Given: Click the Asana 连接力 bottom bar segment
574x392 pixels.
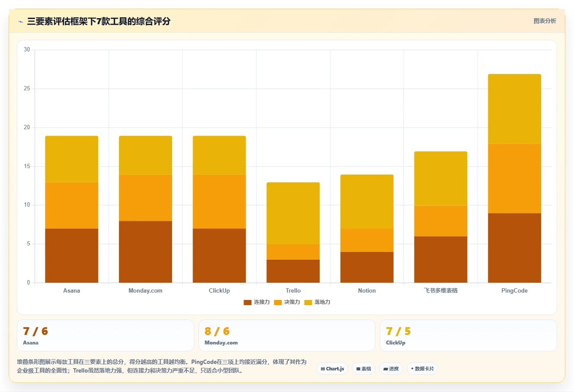Looking at the screenshot, I should (x=71, y=256).
